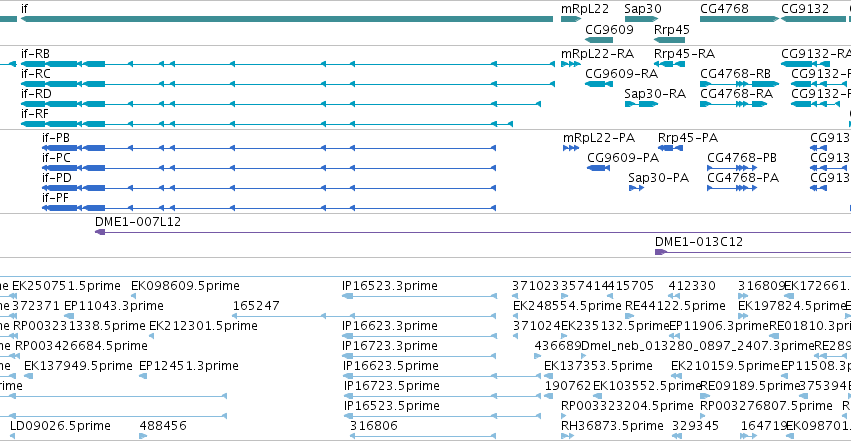Click the mRpL22-RA transcript label
Screen dimensions: 851x441
pyautogui.click(x=597, y=54)
